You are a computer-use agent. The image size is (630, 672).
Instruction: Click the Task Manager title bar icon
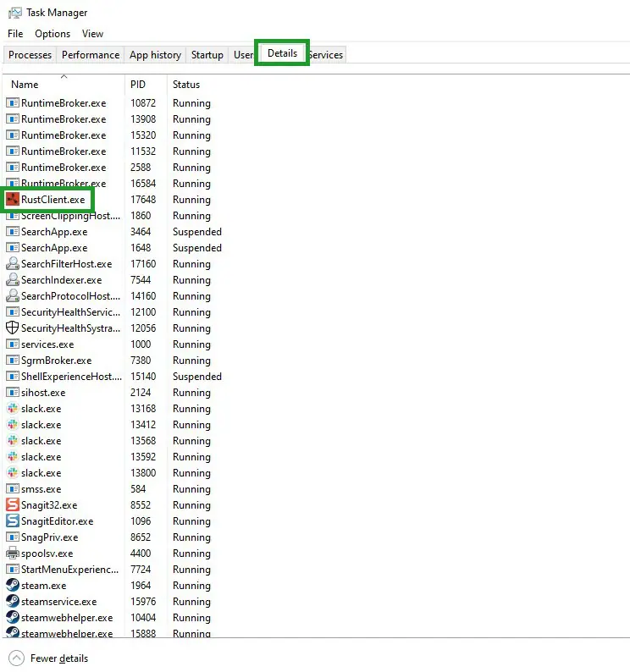pos(15,13)
